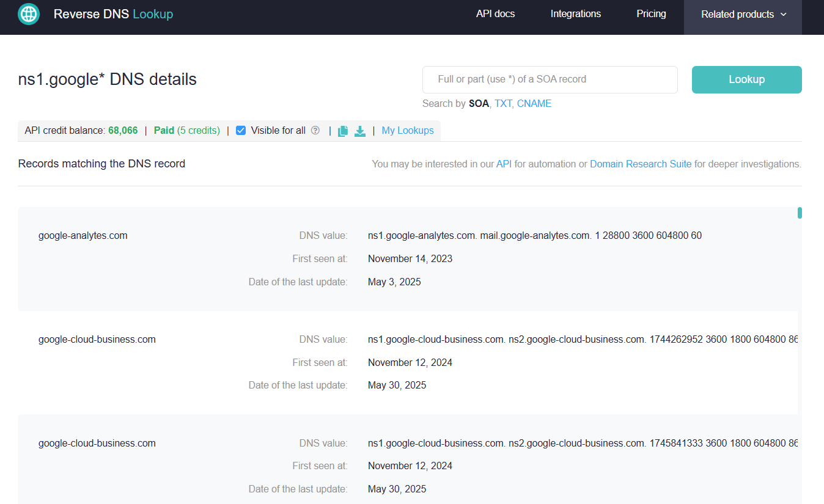Click the help icon beside Visible for all
The image size is (824, 504).
(x=315, y=130)
